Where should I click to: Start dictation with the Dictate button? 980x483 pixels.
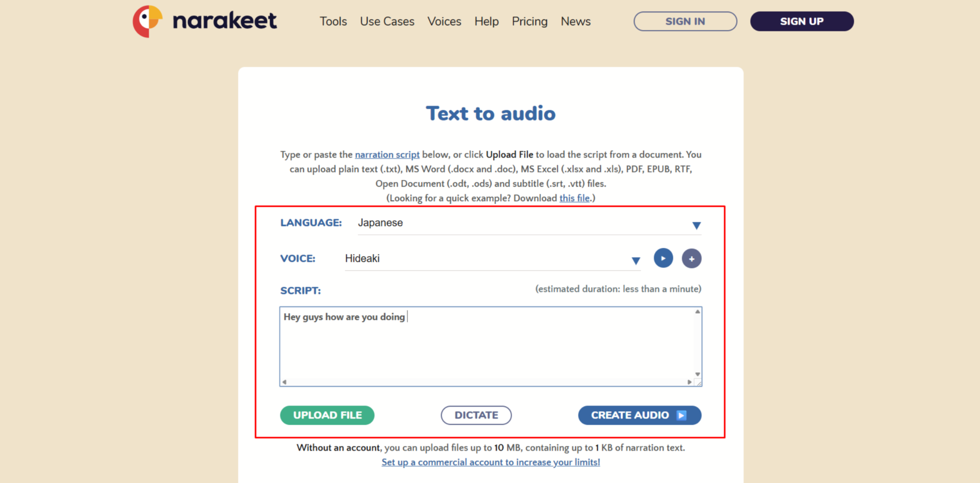(x=476, y=415)
